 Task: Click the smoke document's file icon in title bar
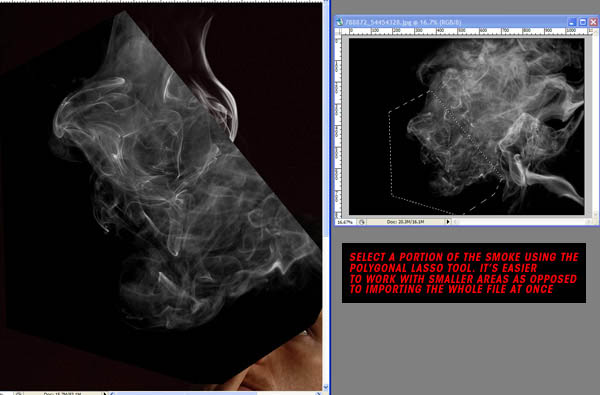(339, 22)
